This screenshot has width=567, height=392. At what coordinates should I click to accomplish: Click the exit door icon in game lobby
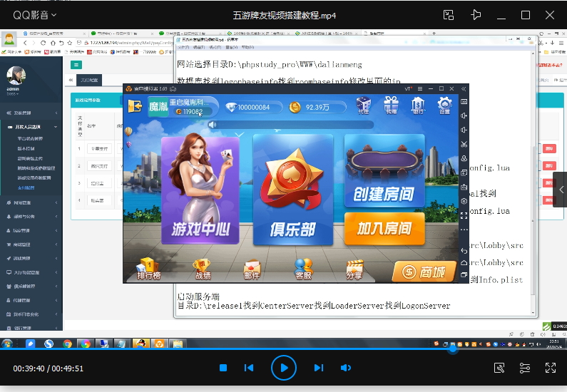(x=135, y=106)
